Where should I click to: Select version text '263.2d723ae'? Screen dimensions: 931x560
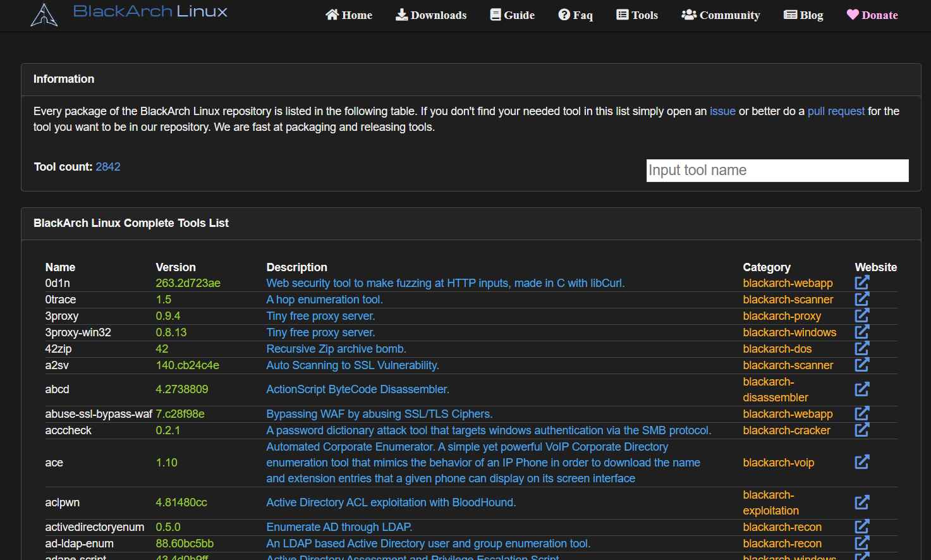click(188, 283)
